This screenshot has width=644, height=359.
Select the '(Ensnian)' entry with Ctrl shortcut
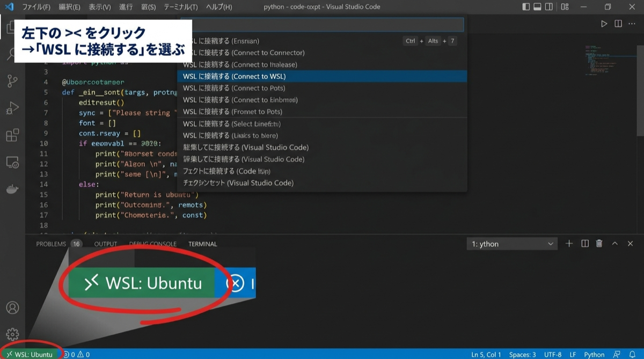tap(322, 41)
